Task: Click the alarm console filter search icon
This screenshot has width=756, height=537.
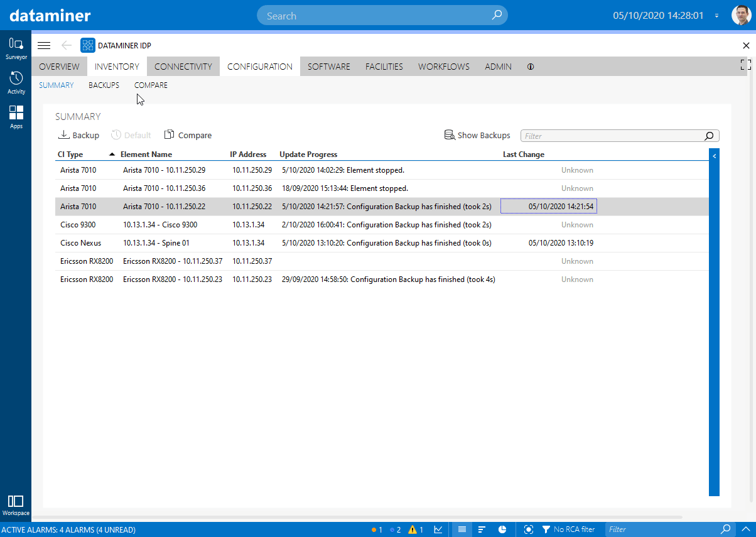Action: [x=726, y=529]
